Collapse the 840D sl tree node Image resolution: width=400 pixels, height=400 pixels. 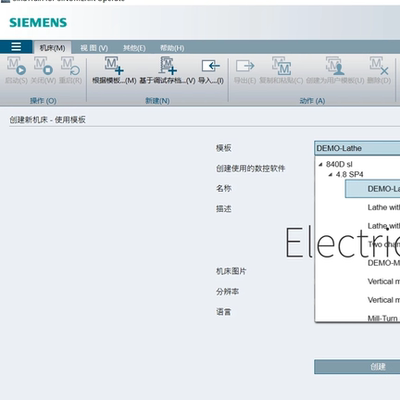(x=321, y=164)
